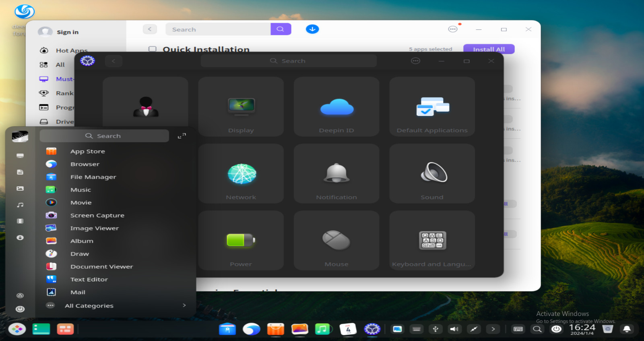
Task: Tick the Quick Installation checkbox in App Store
Action: [153, 49]
